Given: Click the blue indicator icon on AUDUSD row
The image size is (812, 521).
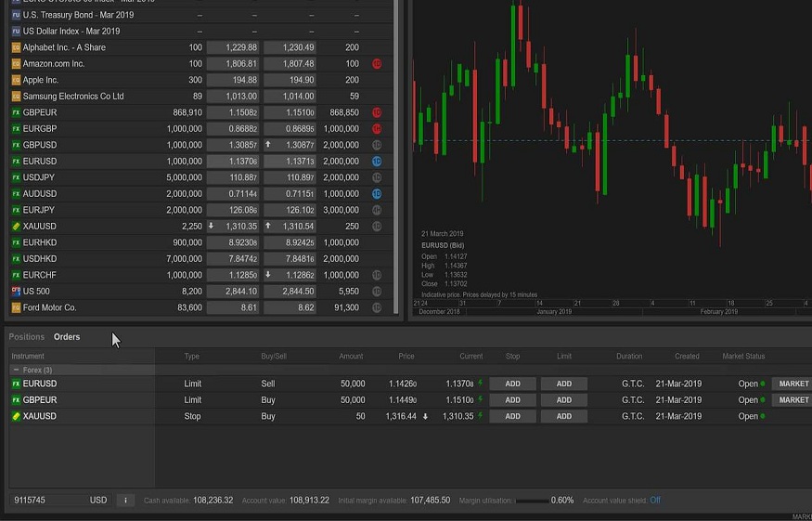Looking at the screenshot, I should [x=377, y=194].
